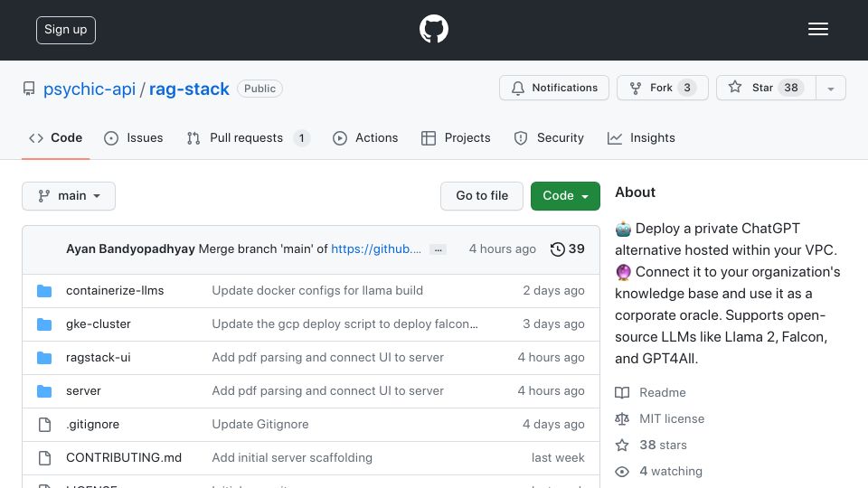Click the Public visibility badge
The height and width of the screenshot is (488, 868).
point(259,89)
